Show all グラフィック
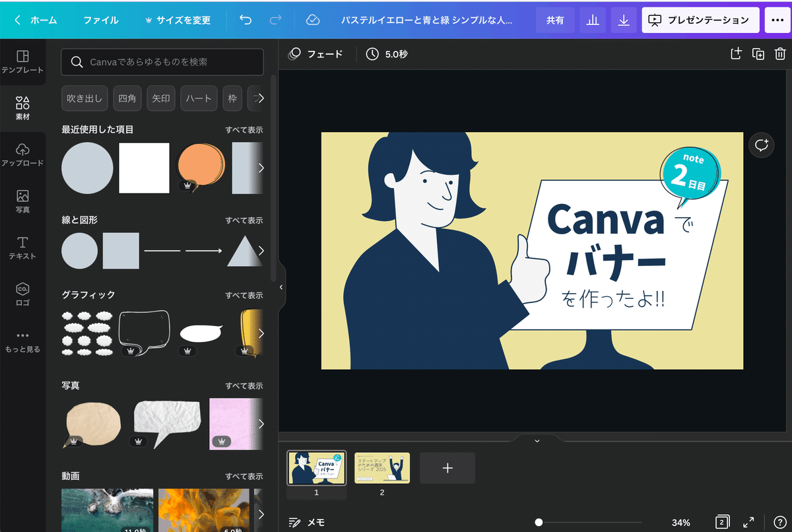The image size is (792, 532). pyautogui.click(x=244, y=295)
